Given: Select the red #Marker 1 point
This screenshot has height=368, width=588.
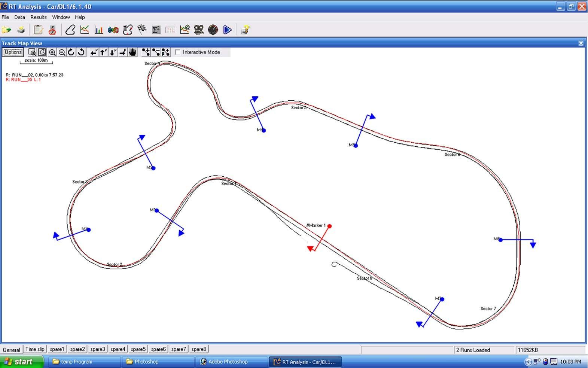Looking at the screenshot, I should click(329, 226).
